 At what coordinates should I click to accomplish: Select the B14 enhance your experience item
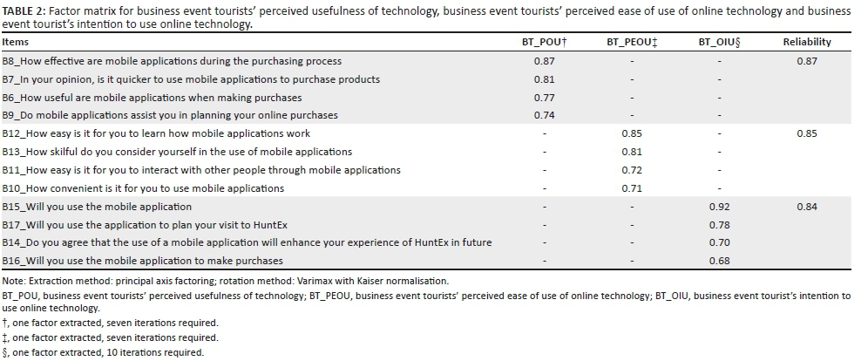[247, 242]
